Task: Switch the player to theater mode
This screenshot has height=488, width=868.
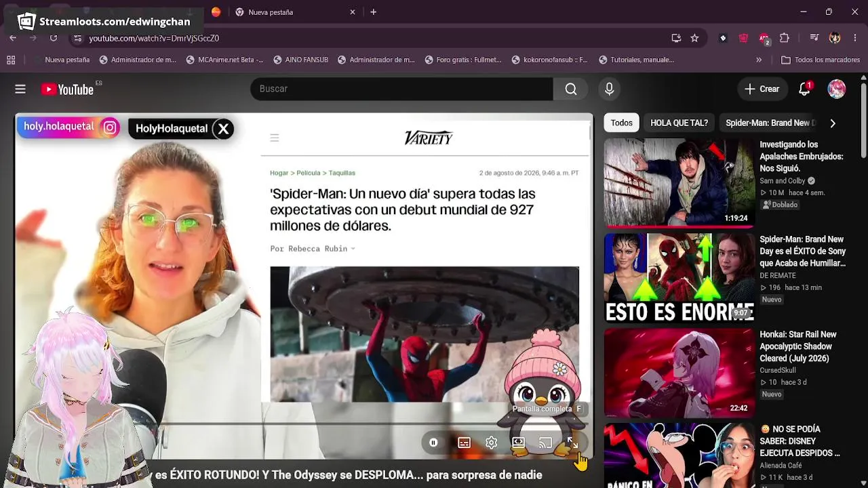Action: (518, 443)
